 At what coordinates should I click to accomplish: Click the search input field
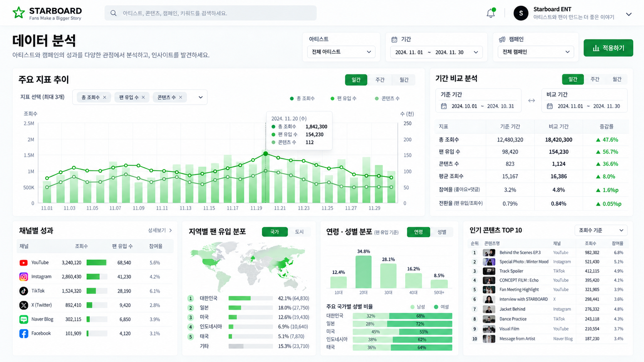point(210,13)
